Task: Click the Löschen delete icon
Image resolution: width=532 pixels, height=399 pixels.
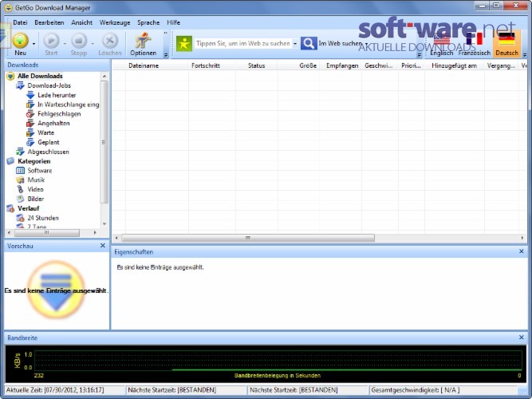Action: click(110, 41)
